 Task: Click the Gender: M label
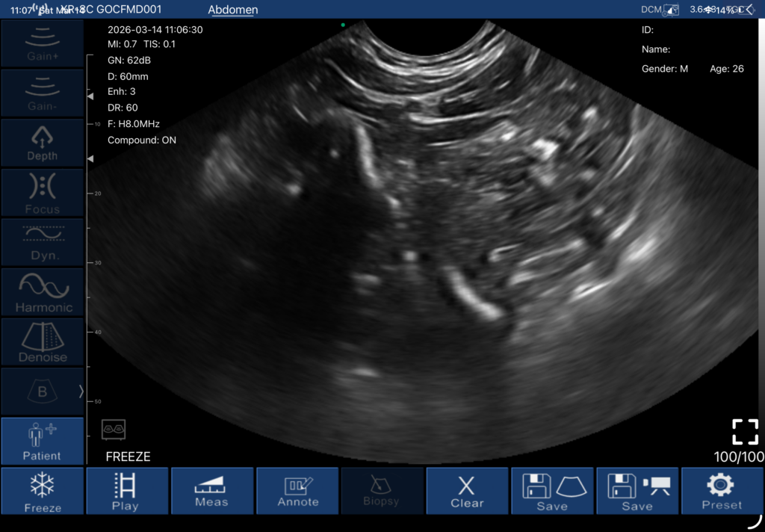pyautogui.click(x=664, y=69)
